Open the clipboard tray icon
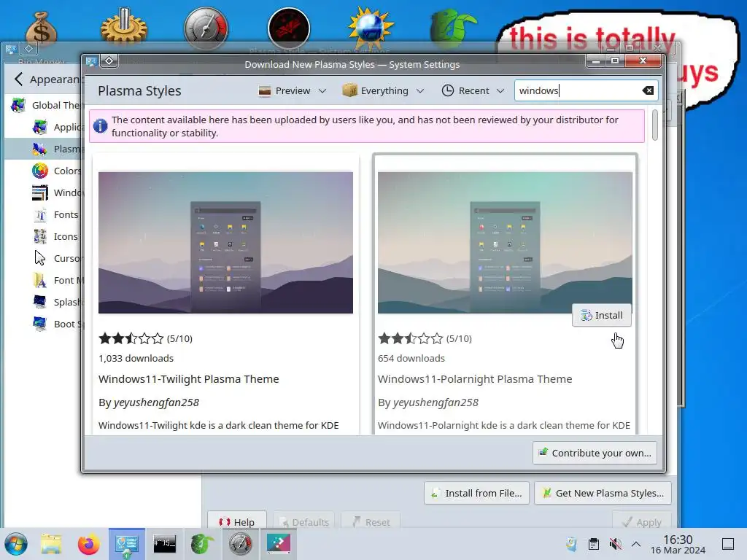This screenshot has height=560, width=747. (594, 544)
